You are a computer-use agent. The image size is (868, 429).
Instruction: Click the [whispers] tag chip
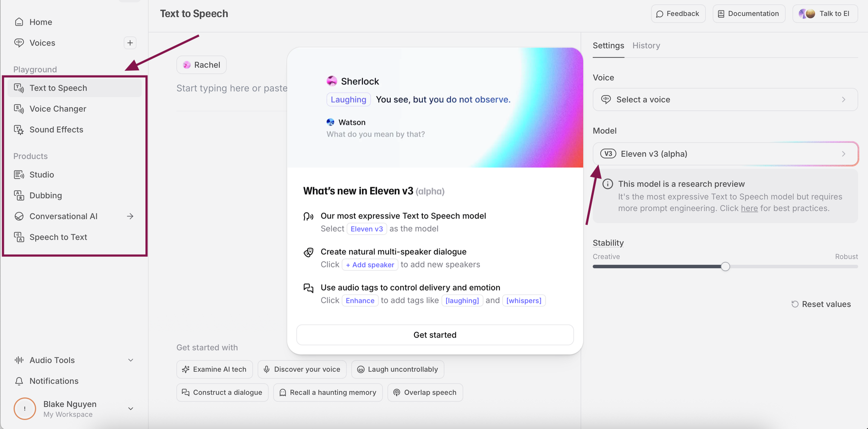point(524,301)
